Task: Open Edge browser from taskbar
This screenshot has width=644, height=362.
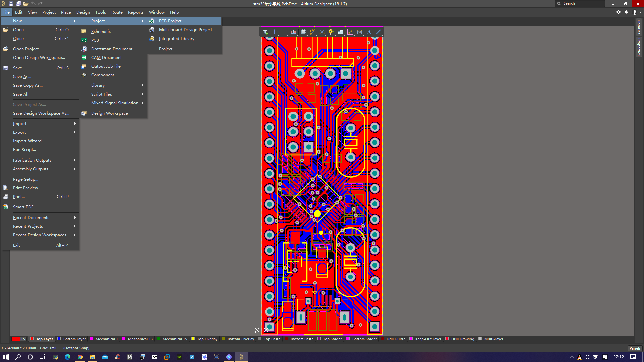Action: point(68,357)
